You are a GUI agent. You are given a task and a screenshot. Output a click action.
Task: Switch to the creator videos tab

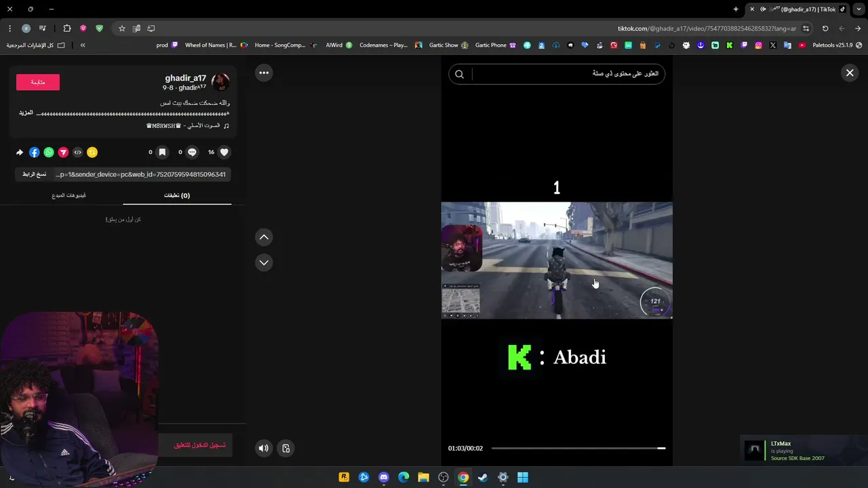(69, 195)
